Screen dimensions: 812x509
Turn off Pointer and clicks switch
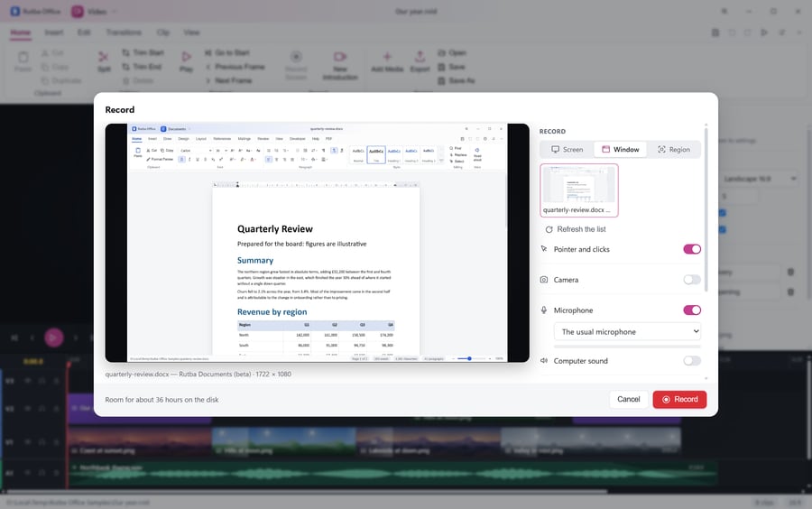[692, 249]
